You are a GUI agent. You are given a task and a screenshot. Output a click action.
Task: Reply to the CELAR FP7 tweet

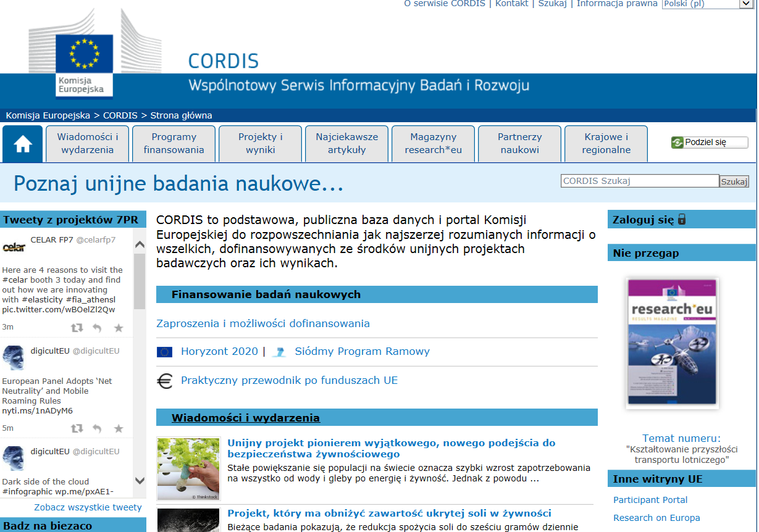97,328
